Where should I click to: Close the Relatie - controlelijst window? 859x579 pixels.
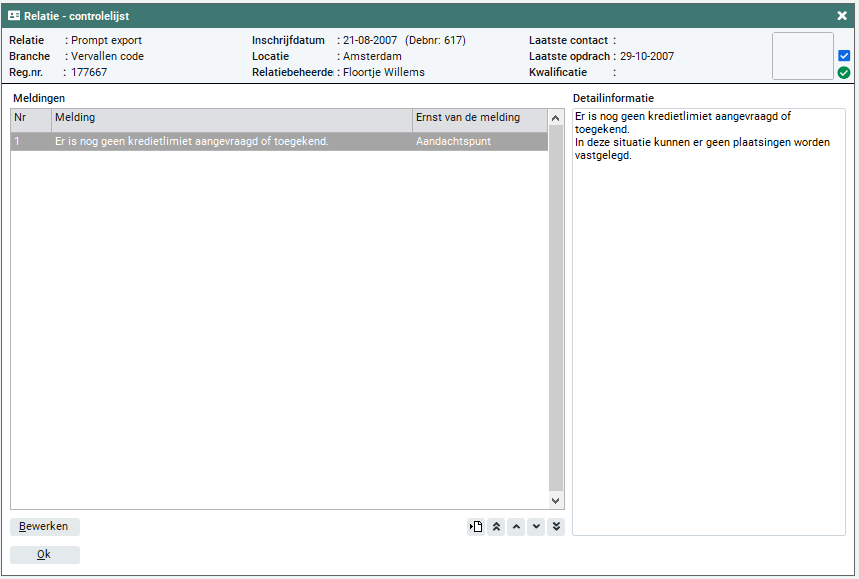coord(842,16)
